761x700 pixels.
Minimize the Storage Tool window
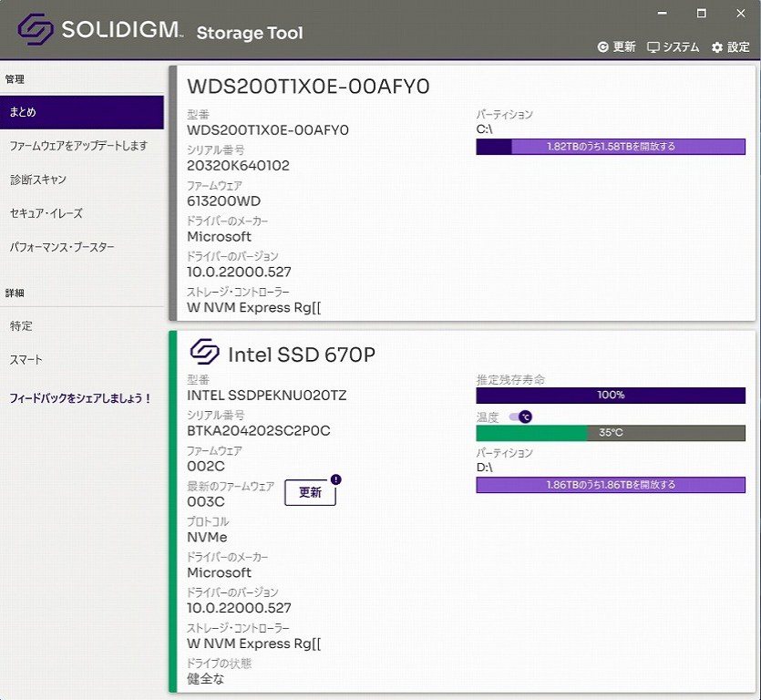pos(662,13)
